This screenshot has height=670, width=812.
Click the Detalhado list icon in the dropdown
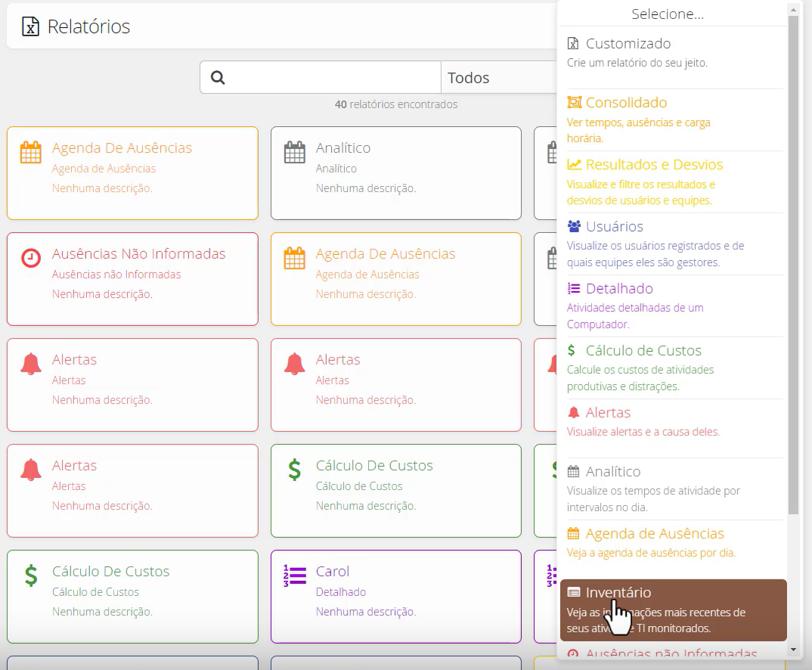[x=574, y=288]
